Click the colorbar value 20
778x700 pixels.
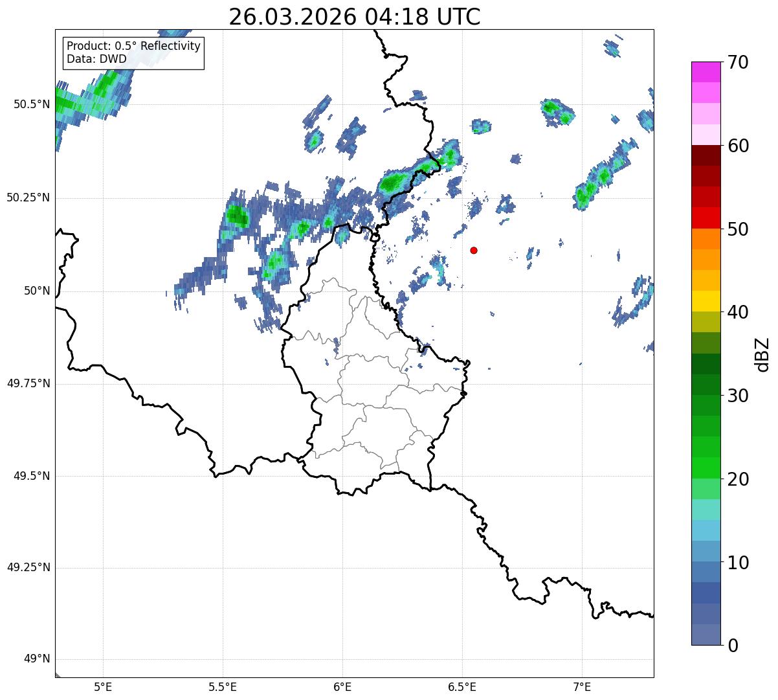point(738,479)
